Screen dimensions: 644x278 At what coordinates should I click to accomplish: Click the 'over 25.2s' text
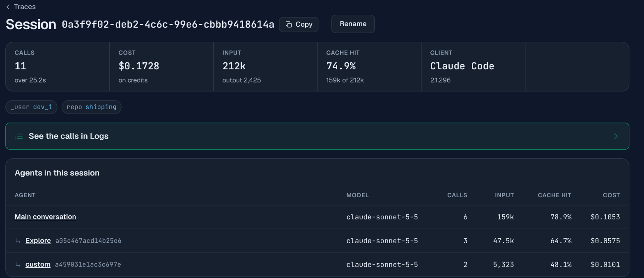(30, 80)
